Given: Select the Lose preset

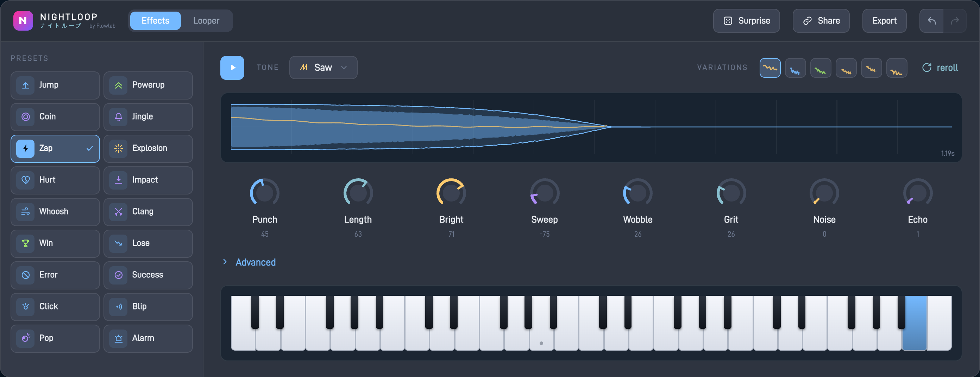Looking at the screenshot, I should point(148,243).
